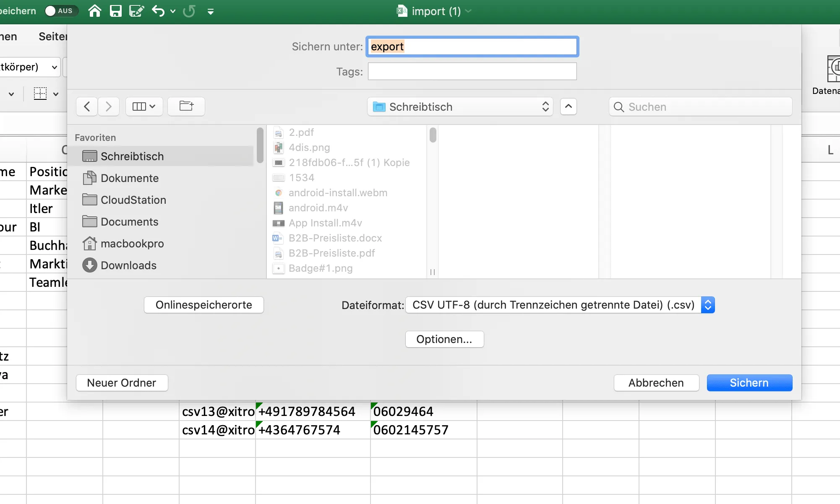Click the column L header
The width and height of the screenshot is (840, 504).
830,150
